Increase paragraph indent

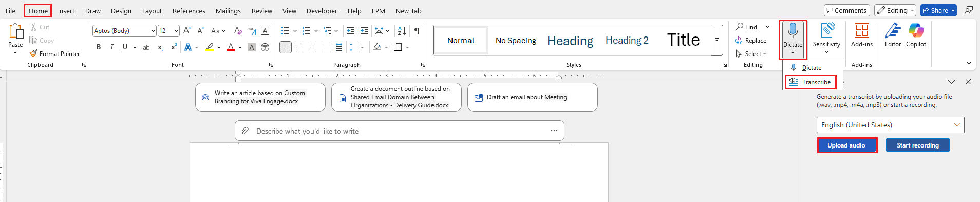tap(364, 31)
